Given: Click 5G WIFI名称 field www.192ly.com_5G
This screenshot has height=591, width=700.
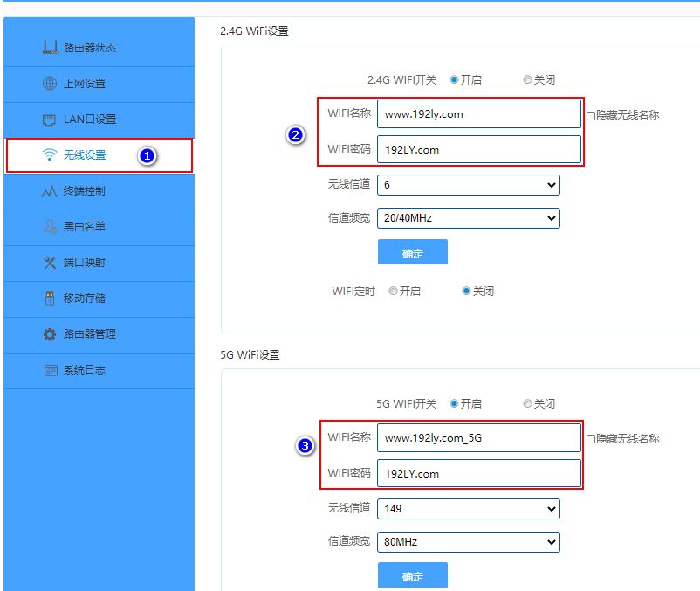Looking at the screenshot, I should click(479, 438).
